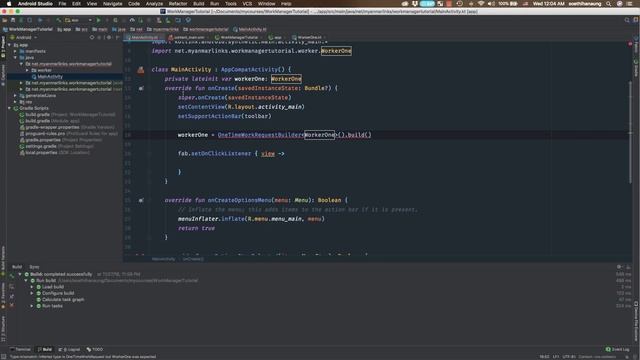Click the tool window toggle icon in status bar corner
Screen dimensions: 640x360
click(3, 357)
